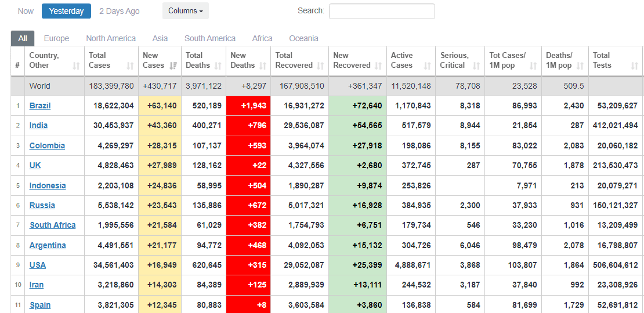Sort table by Total Cases column icon
This screenshot has width=644, height=313.
131,66
